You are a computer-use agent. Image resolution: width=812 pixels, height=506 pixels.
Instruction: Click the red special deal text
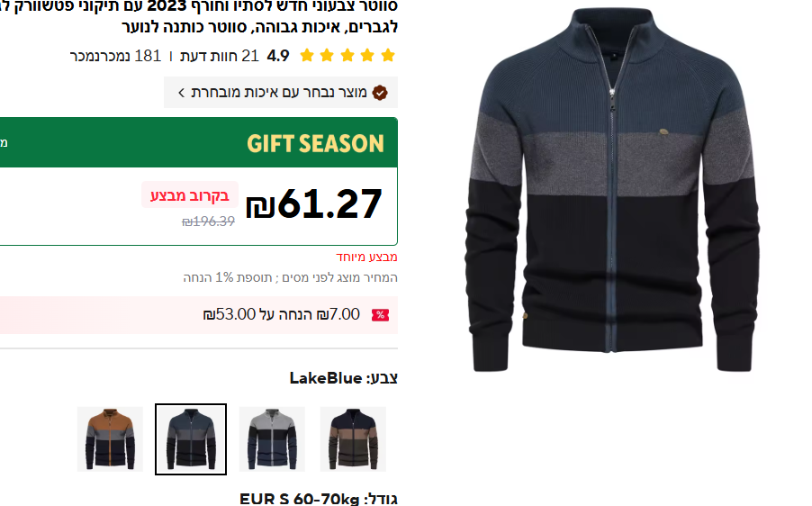pos(366,257)
